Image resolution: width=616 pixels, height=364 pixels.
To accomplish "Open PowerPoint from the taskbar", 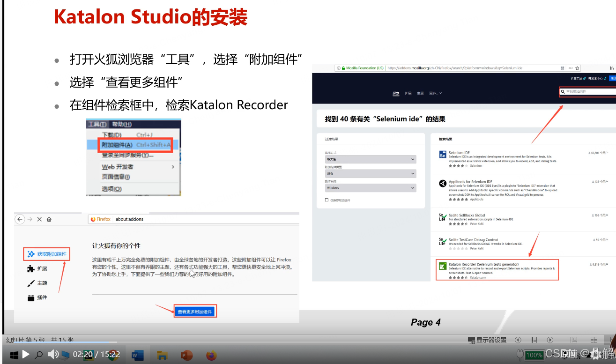I will pos(186,355).
